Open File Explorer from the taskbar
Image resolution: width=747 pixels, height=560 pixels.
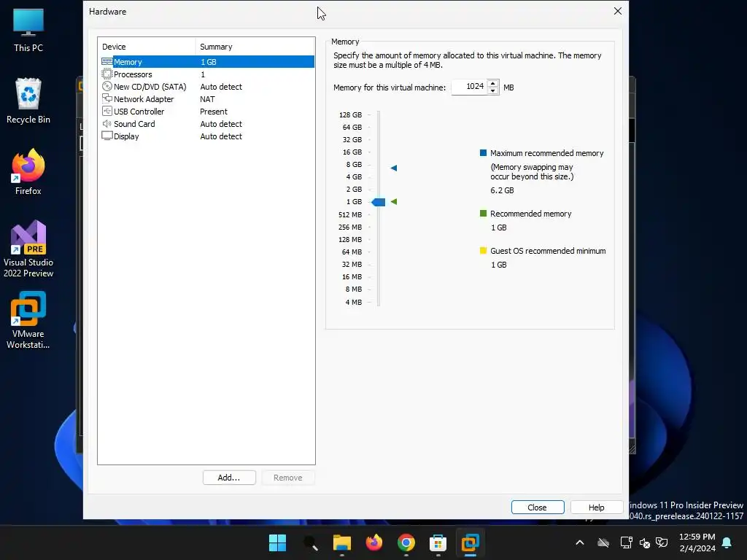[x=341, y=542]
